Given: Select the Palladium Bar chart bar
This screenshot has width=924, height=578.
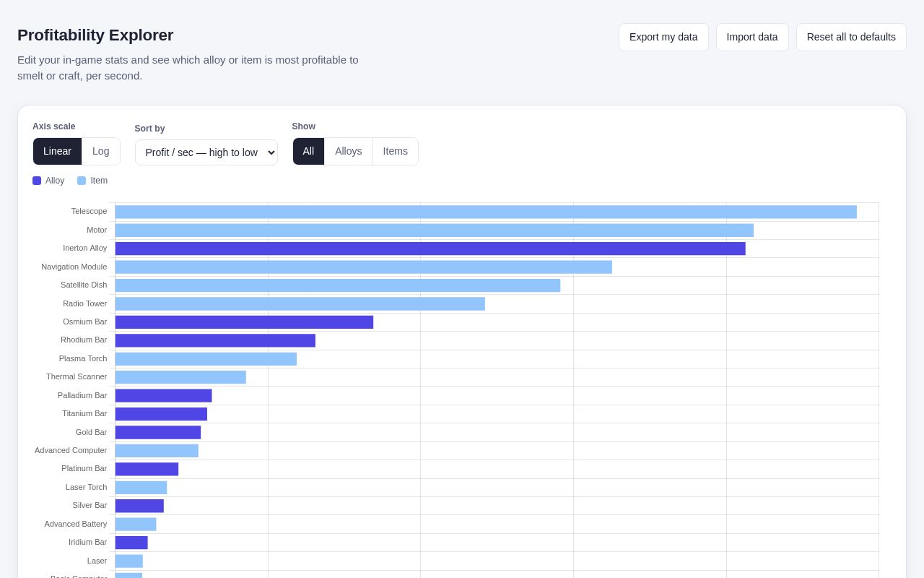Looking at the screenshot, I should click(x=164, y=396).
